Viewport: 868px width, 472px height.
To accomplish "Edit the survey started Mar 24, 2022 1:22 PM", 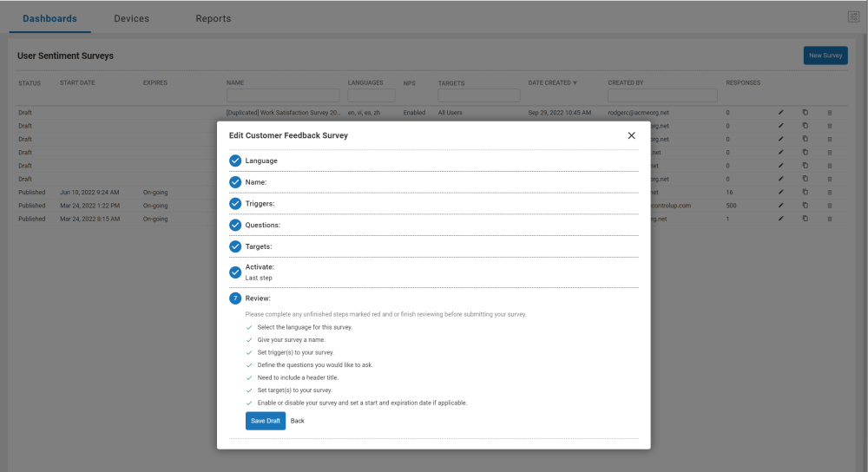I will coord(781,206).
